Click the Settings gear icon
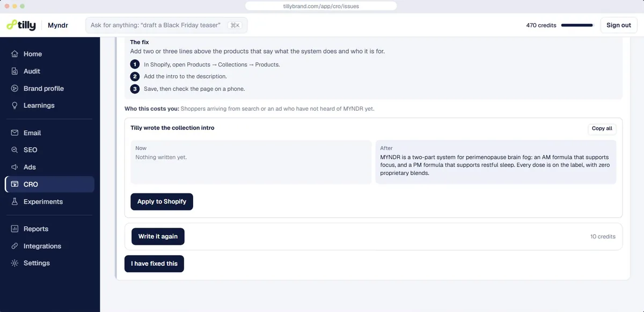 coord(14,263)
